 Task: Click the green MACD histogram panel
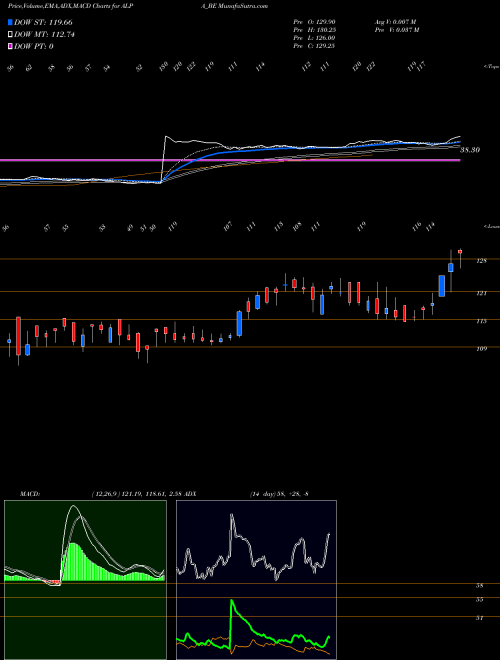85,580
